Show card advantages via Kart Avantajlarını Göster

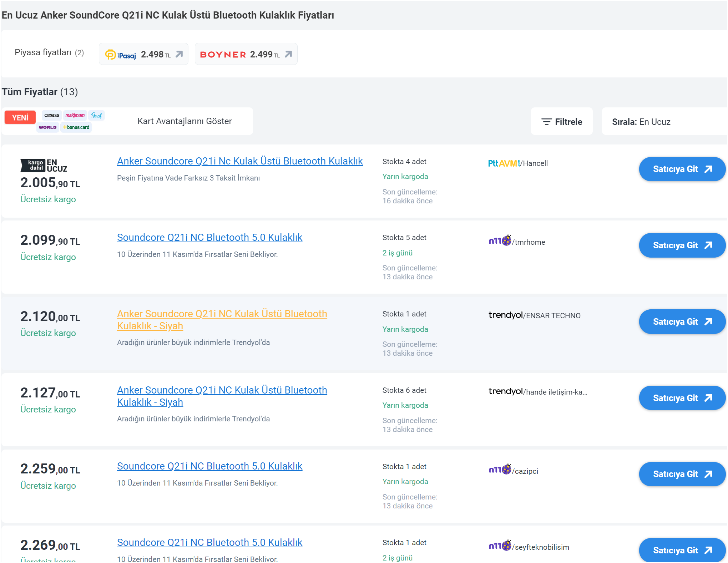click(x=184, y=121)
